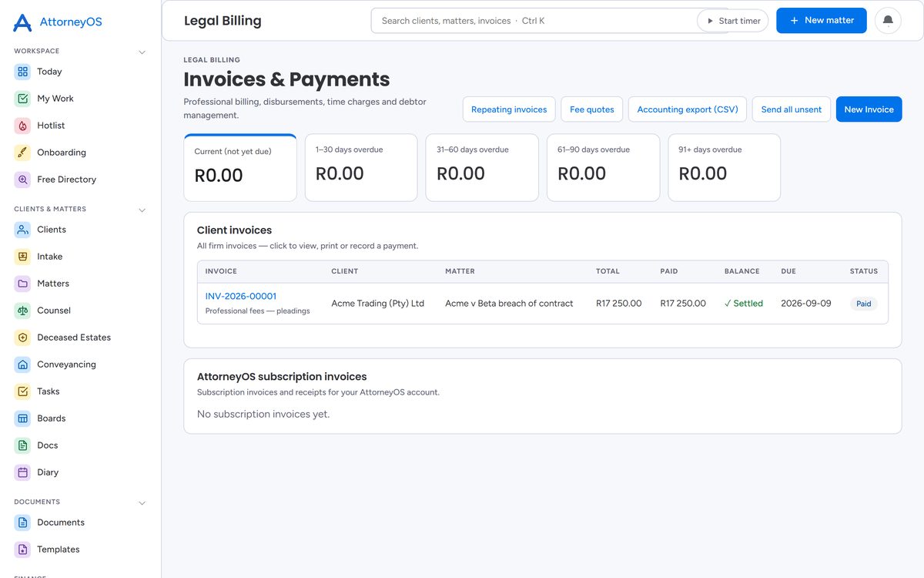
Task: Select Clients label in sidebar
Action: click(52, 230)
